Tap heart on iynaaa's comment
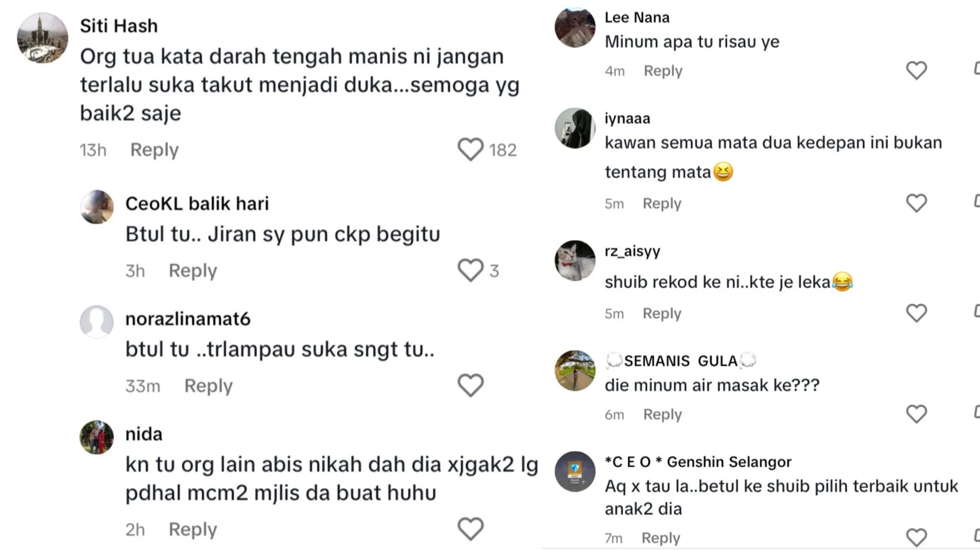This screenshot has width=980, height=551. tap(916, 203)
